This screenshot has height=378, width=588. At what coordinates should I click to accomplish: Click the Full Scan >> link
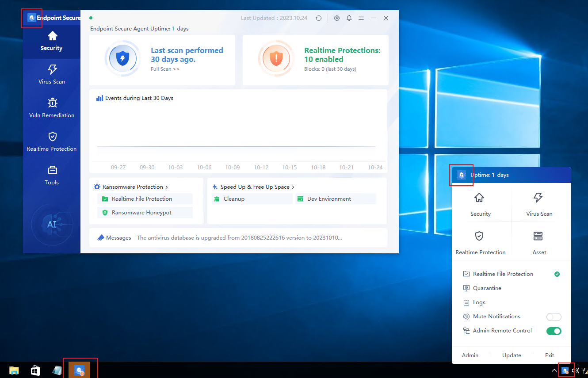tap(165, 69)
